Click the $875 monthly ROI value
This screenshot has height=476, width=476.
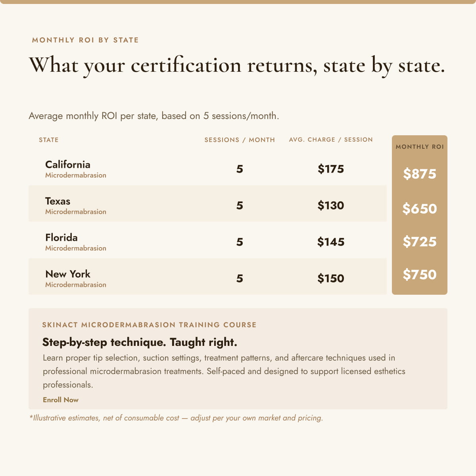(x=420, y=174)
